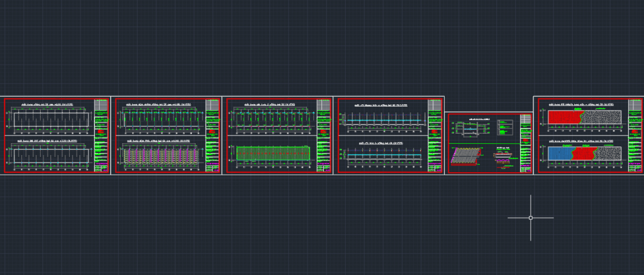
Task: Select the white-outlined upper plan in leftmost sheet
Action: tap(52, 119)
